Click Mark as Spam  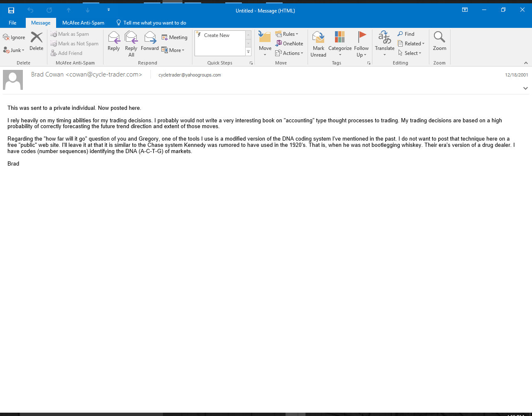(x=70, y=34)
